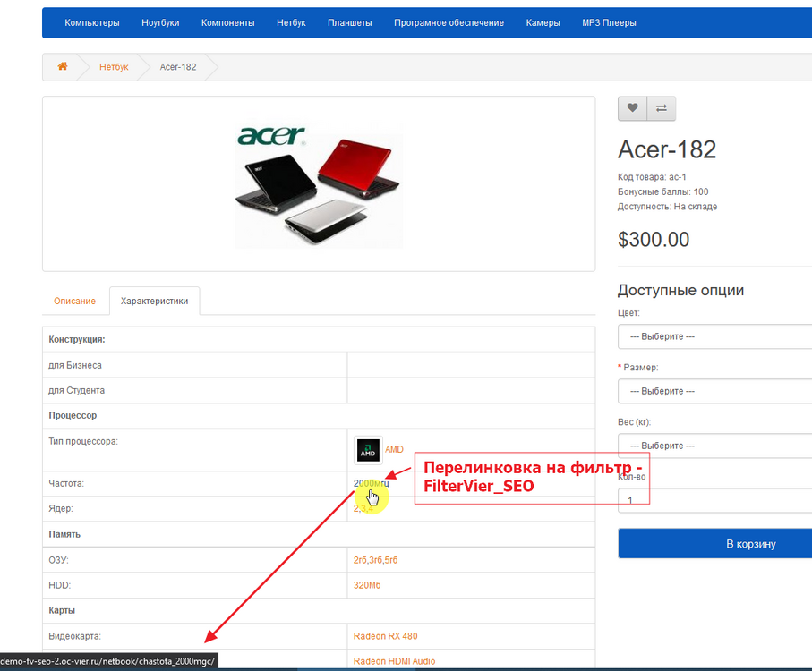Click the Acer netbooks product image
The image size is (812, 671).
click(317, 183)
